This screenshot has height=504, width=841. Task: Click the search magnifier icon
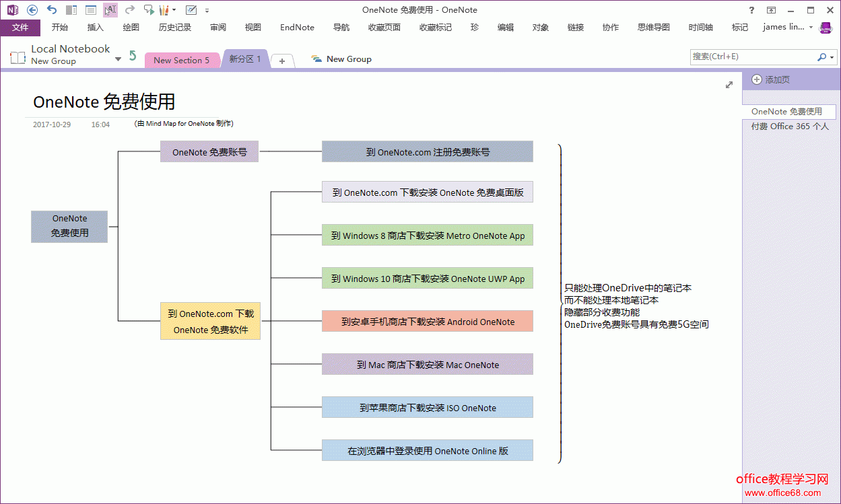821,57
